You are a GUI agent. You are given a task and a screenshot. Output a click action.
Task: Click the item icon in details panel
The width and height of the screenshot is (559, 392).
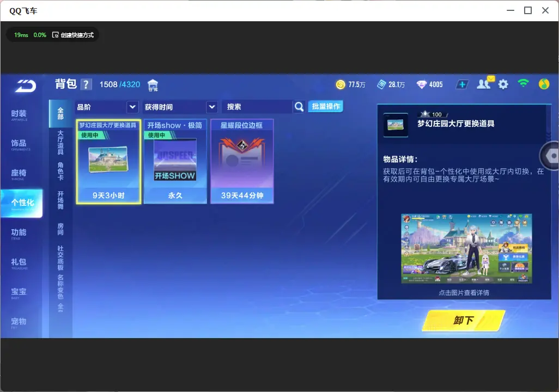pyautogui.click(x=396, y=125)
